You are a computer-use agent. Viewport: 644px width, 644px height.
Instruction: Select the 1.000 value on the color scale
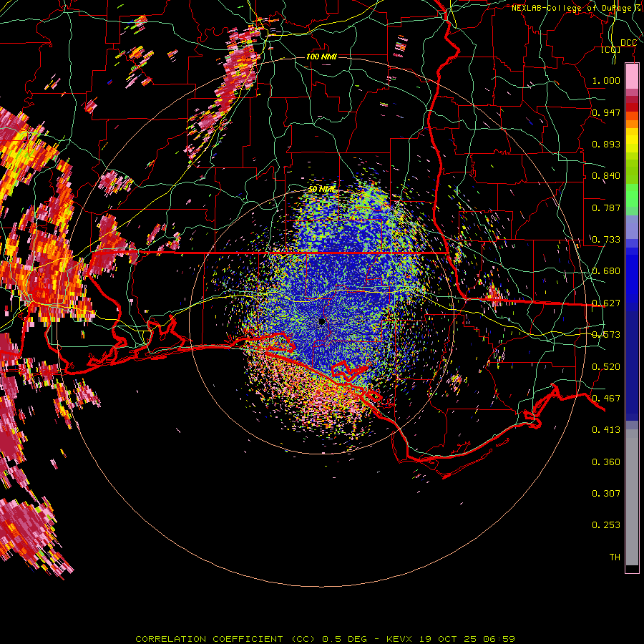tap(606, 80)
